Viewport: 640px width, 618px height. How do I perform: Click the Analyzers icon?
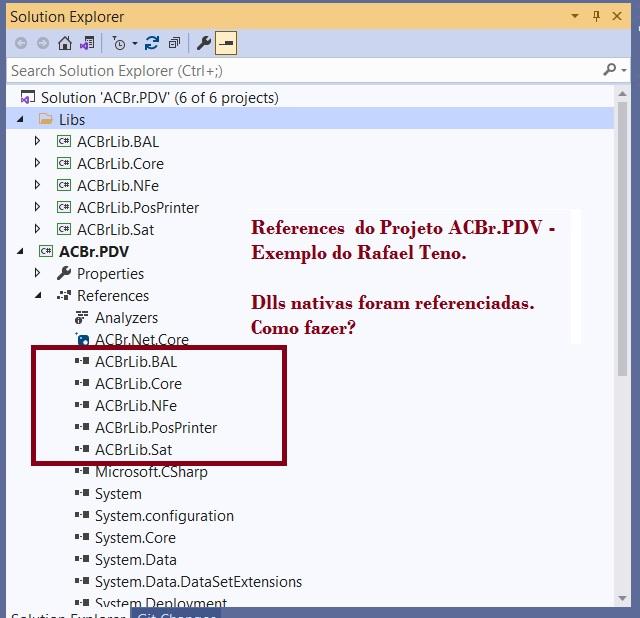pyautogui.click(x=82, y=318)
